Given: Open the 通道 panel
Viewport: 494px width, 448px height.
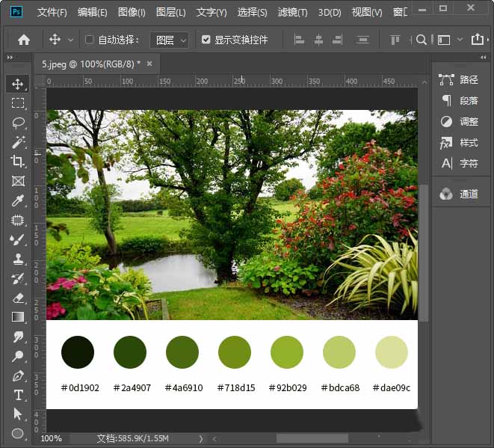Looking at the screenshot, I should [x=459, y=194].
